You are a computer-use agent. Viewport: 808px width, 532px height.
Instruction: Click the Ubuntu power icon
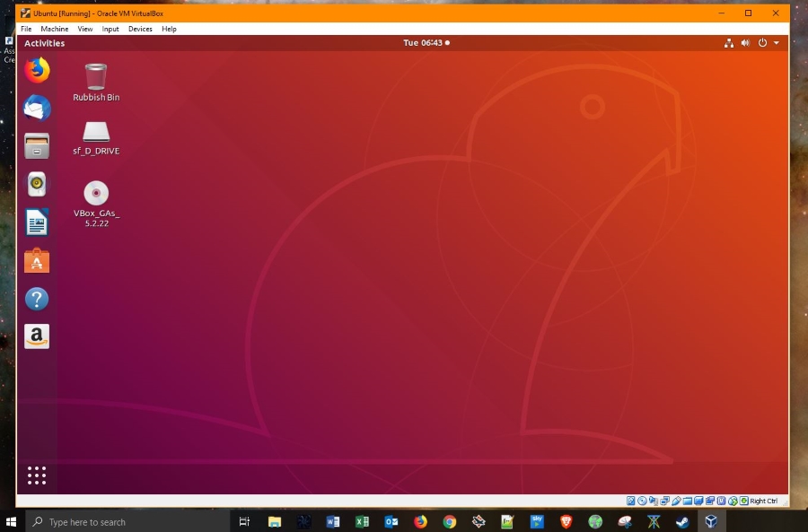point(762,43)
